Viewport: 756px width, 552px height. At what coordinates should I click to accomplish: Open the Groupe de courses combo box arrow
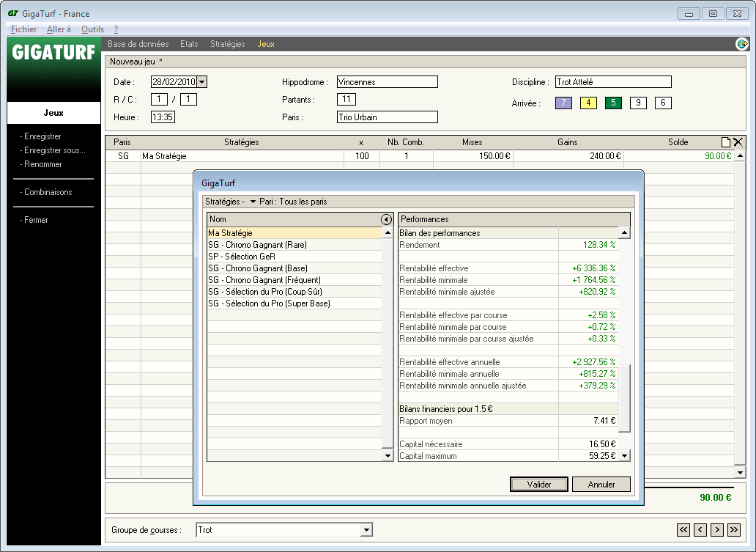point(366,530)
